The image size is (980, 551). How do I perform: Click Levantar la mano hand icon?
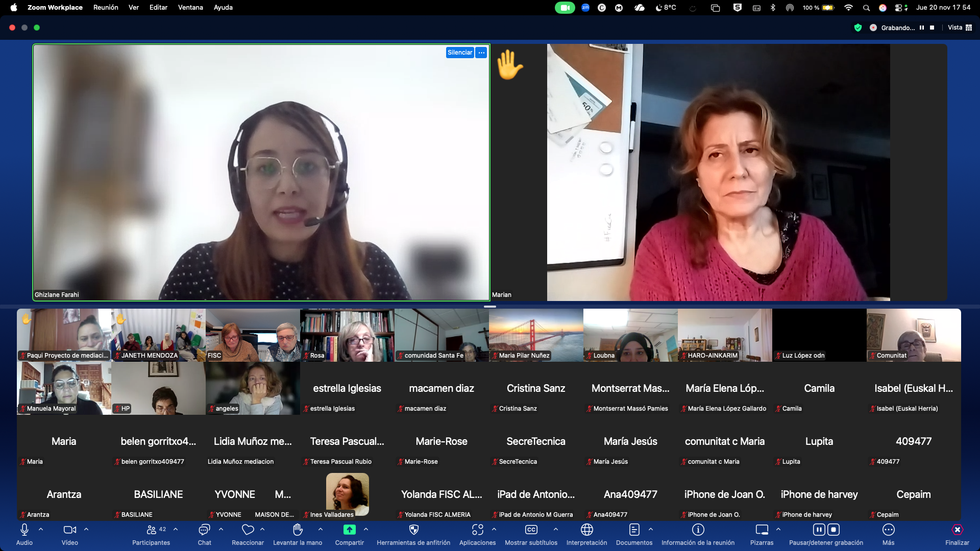(298, 530)
